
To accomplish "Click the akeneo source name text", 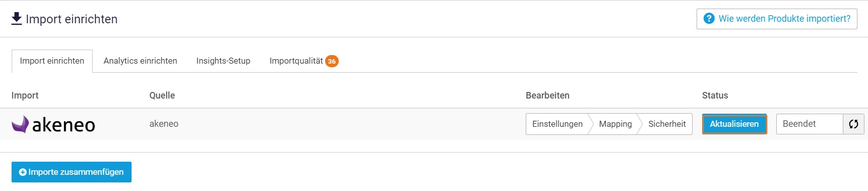I will [x=164, y=124].
